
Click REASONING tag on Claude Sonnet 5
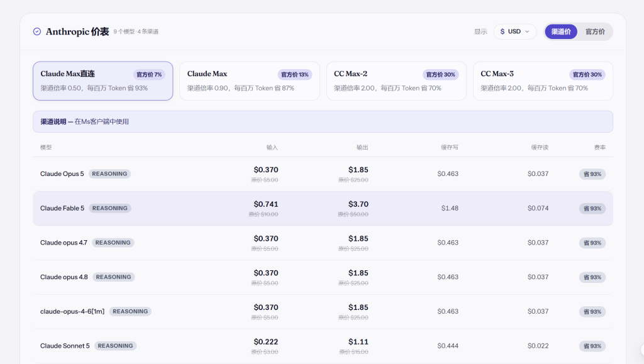click(116, 346)
